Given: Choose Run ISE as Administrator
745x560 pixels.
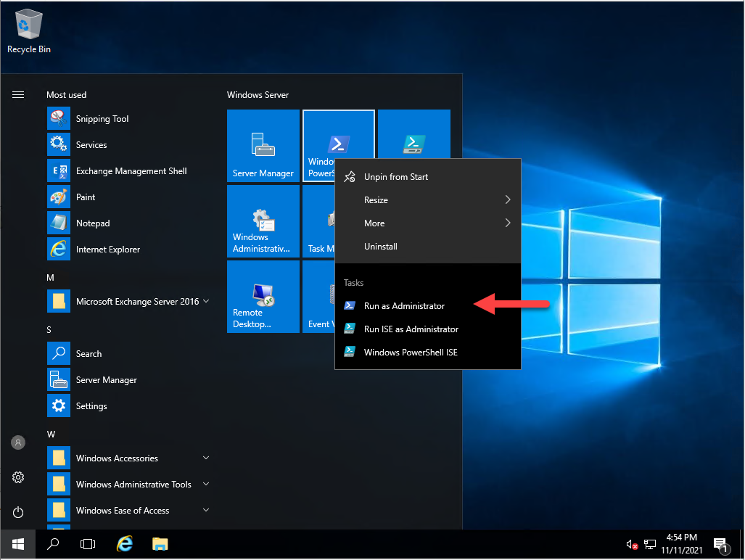Looking at the screenshot, I should [428, 329].
